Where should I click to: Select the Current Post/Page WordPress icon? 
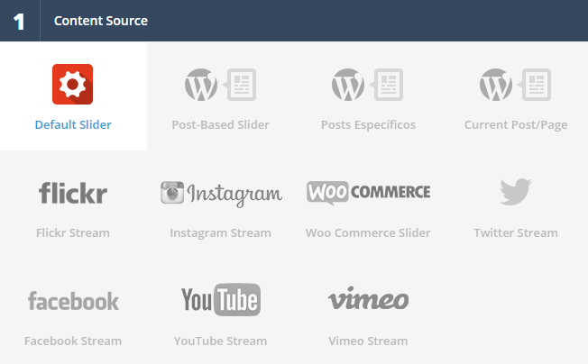coord(515,85)
